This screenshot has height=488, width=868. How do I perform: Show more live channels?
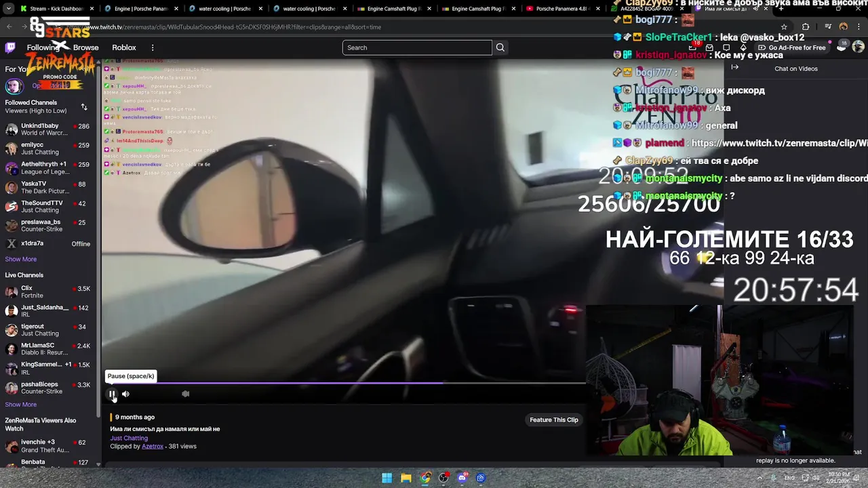pos(21,405)
